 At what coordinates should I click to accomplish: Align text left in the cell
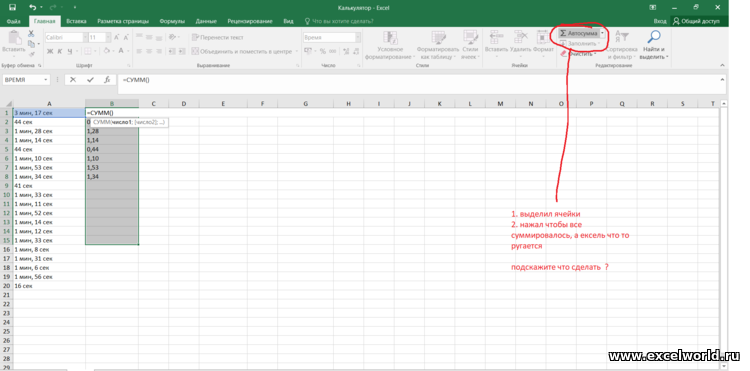click(x=139, y=51)
